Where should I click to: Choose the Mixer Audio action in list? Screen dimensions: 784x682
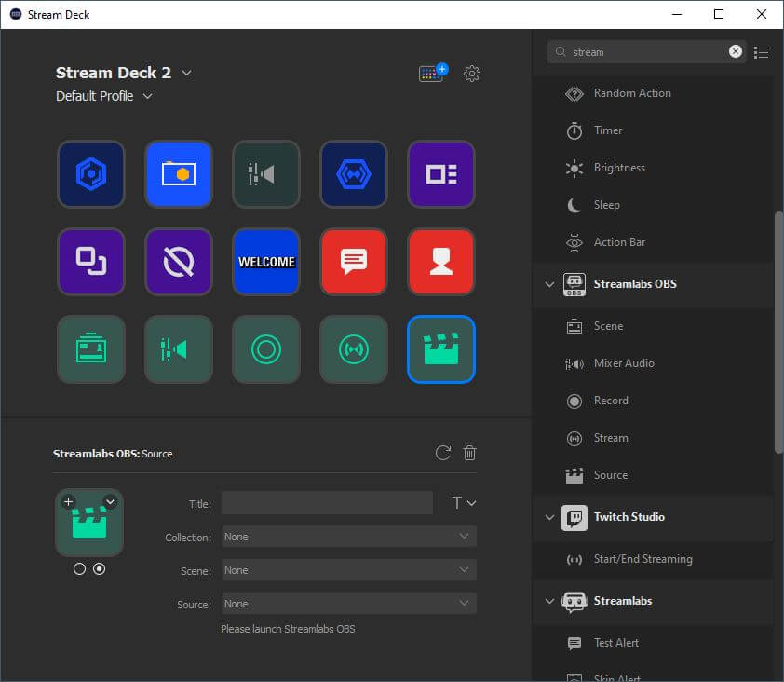(653, 363)
